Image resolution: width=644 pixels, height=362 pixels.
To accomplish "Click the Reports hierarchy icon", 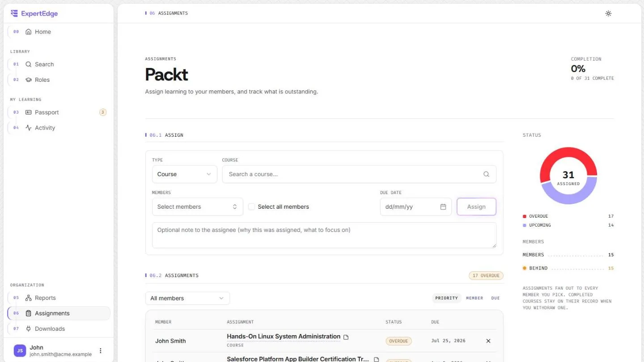I will click(x=29, y=298).
